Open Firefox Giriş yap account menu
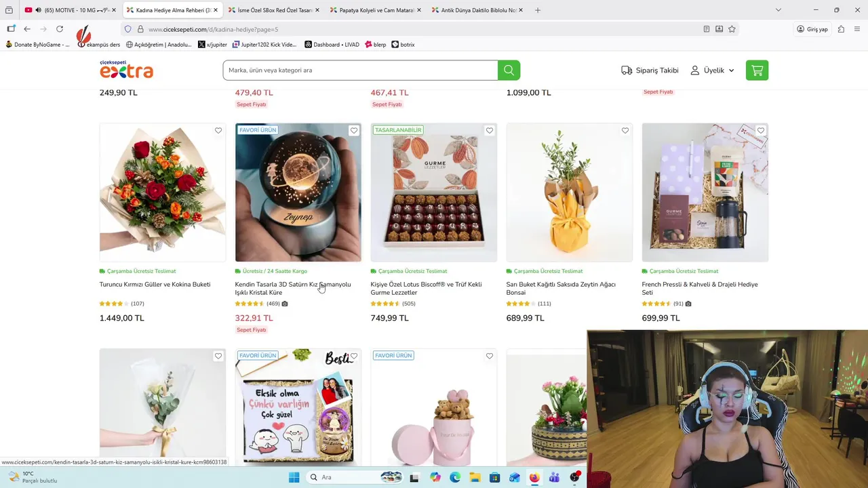Screen dimensions: 868x488 (812, 29)
